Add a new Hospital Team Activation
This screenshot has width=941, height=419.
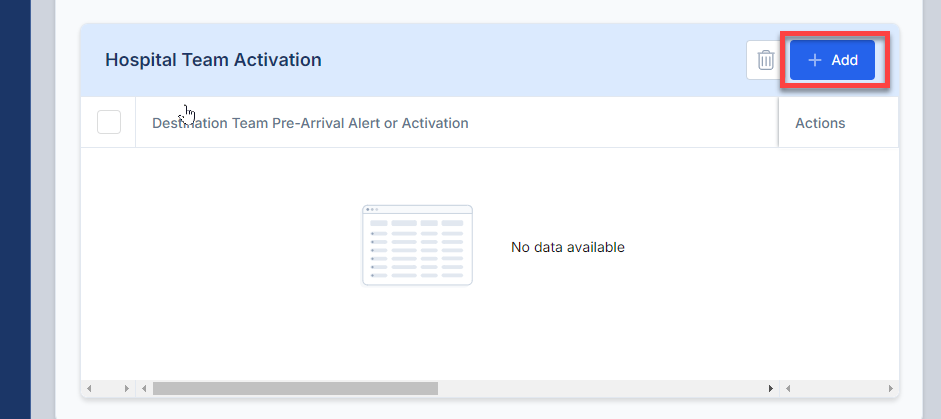tap(832, 60)
